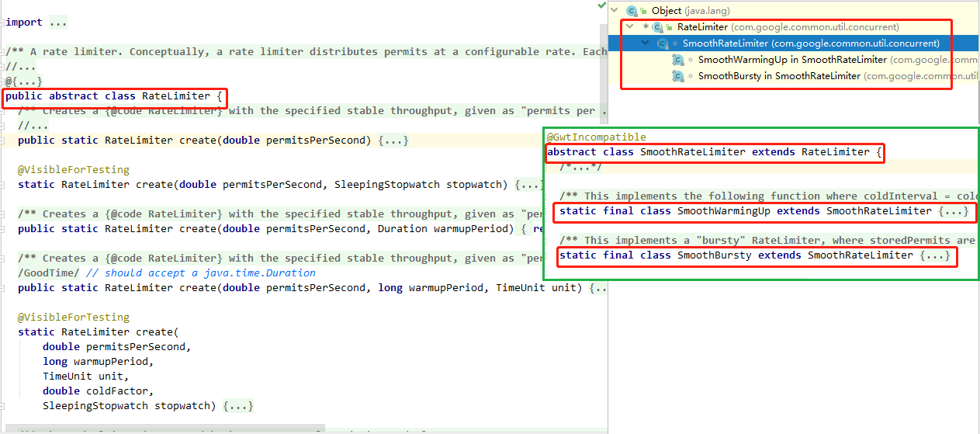Click 'long warmupPeriod,' parameter line
The height and width of the screenshot is (434, 980).
click(99, 362)
